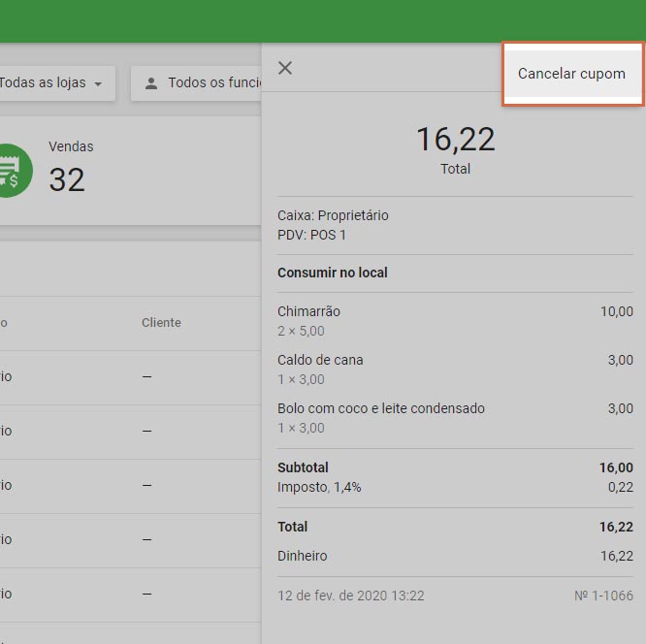This screenshot has height=644, width=646.
Task: Expand the Todas as lojas dropdown arrow
Action: tap(98, 84)
